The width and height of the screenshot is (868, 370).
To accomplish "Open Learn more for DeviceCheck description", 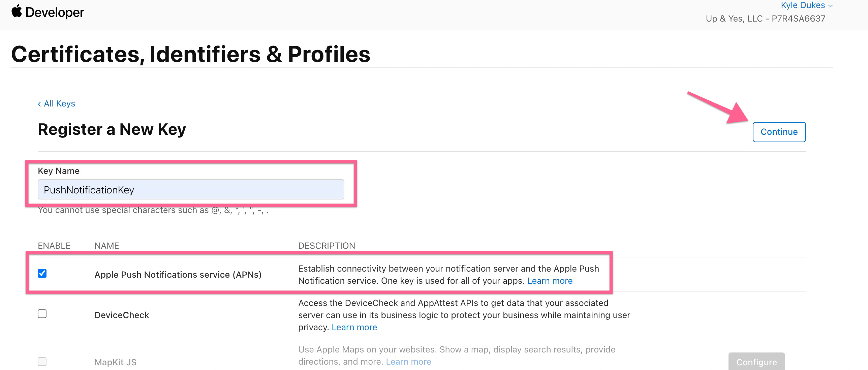I will (354, 327).
